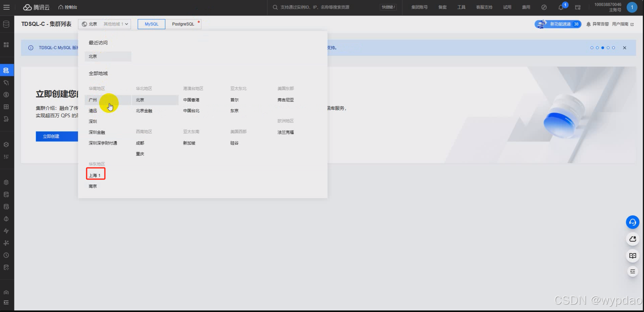Select 重庆 region
Viewport: 644px width, 312px height.
pos(140,154)
